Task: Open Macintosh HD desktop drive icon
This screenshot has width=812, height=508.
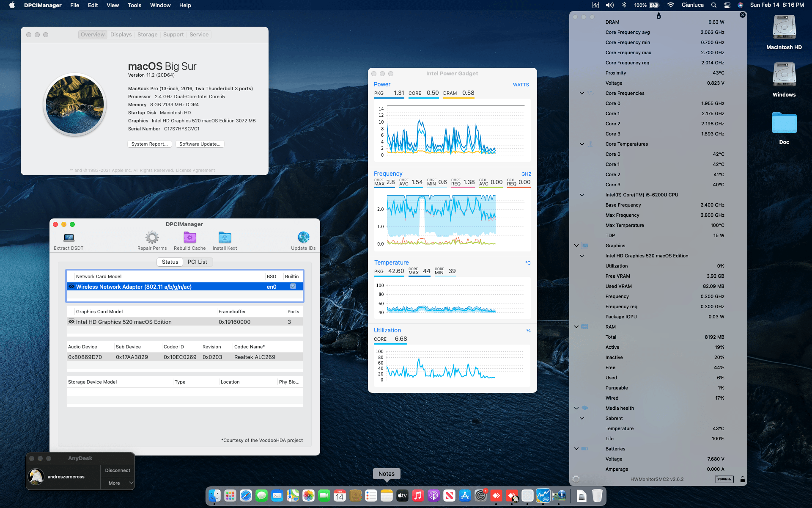Action: 784,28
